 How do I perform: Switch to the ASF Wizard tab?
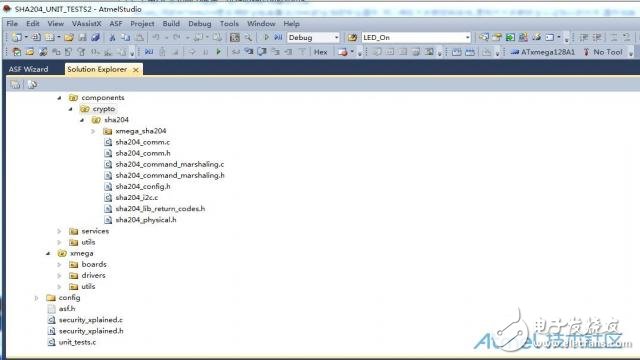(x=28, y=69)
